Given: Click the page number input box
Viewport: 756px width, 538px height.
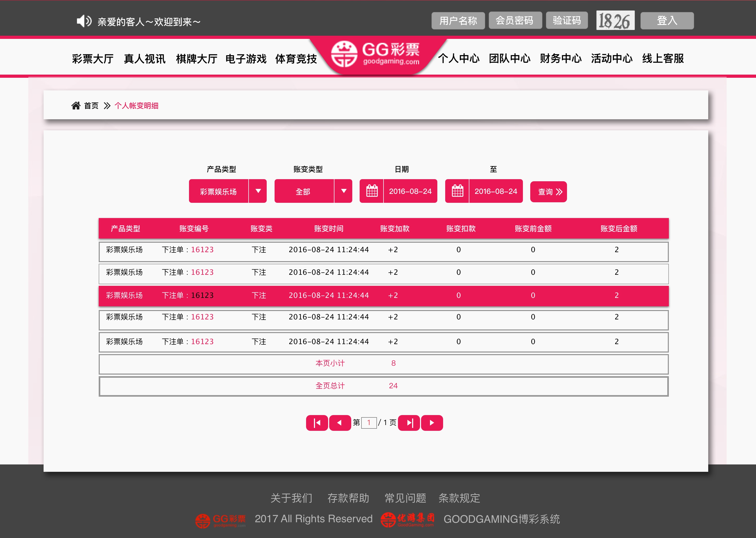Looking at the screenshot, I should click(x=369, y=423).
